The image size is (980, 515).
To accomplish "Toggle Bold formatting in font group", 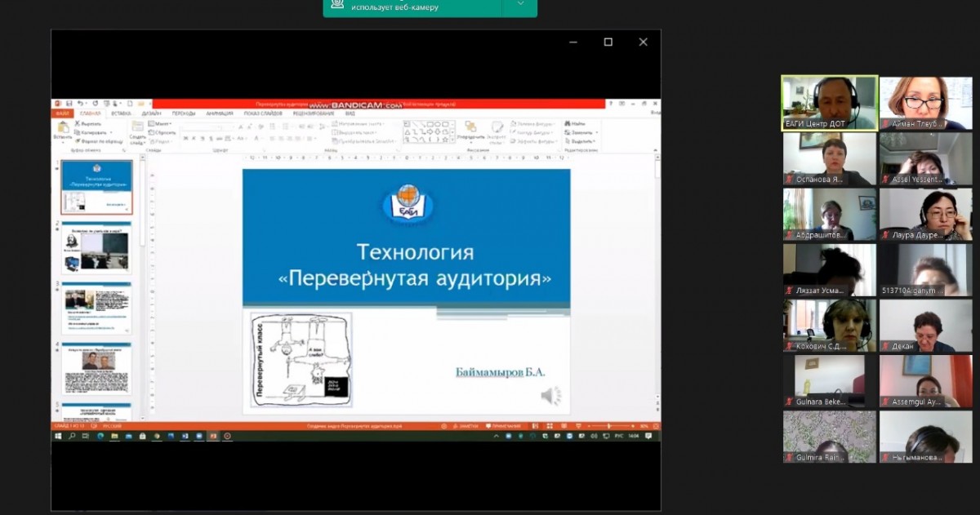I will [186, 139].
